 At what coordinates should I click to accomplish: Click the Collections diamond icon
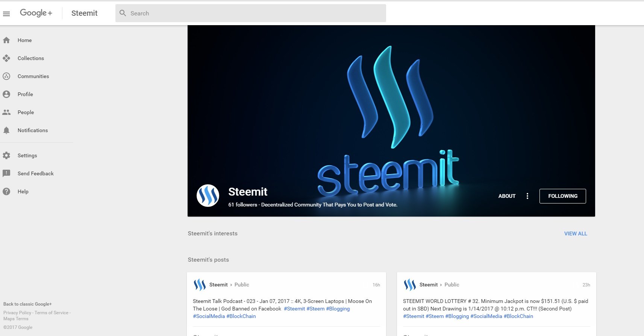tap(6, 58)
